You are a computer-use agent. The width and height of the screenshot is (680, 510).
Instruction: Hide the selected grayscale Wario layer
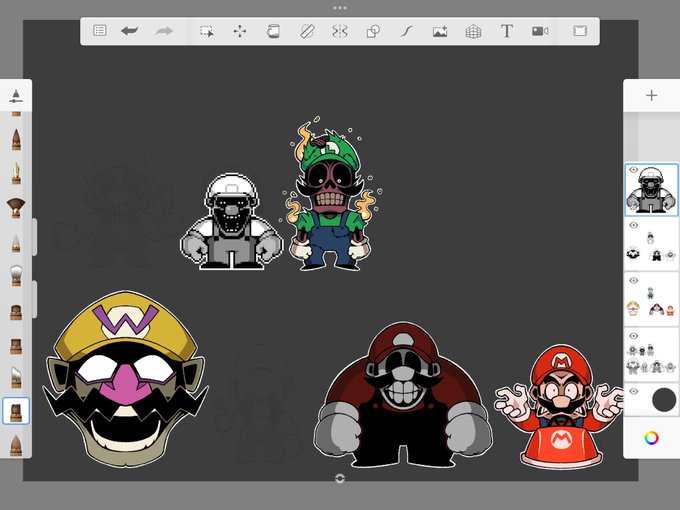click(x=633, y=170)
